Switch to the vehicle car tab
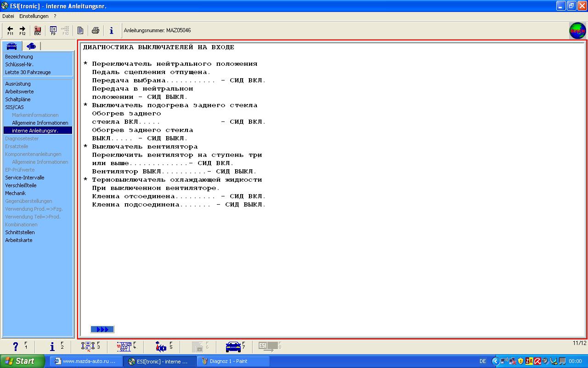Image resolution: width=588 pixels, height=368 pixels. click(x=12, y=46)
